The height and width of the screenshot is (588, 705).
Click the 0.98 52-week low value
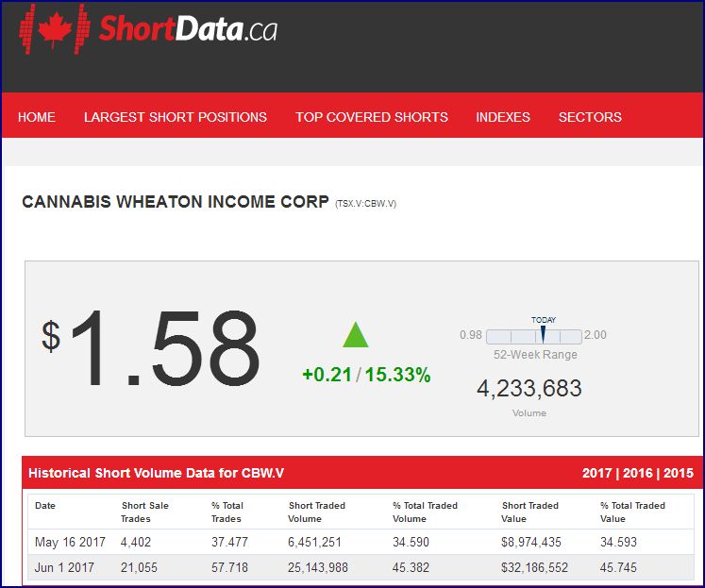click(x=471, y=335)
